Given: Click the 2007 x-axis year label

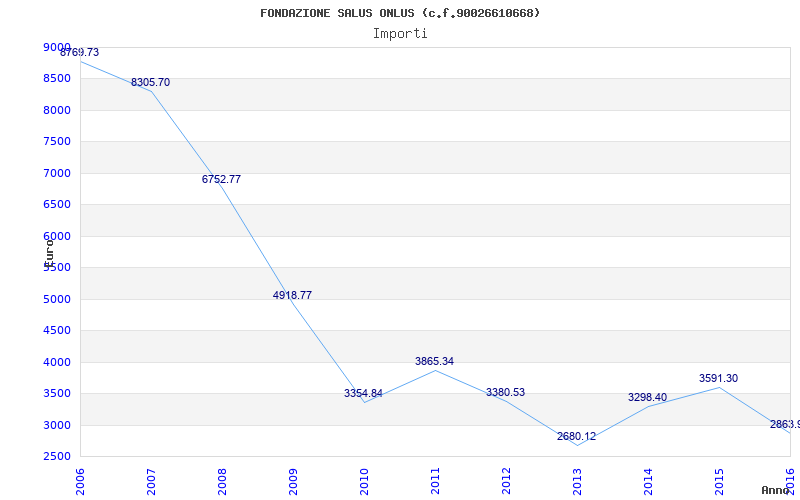Looking at the screenshot, I should point(151,481).
